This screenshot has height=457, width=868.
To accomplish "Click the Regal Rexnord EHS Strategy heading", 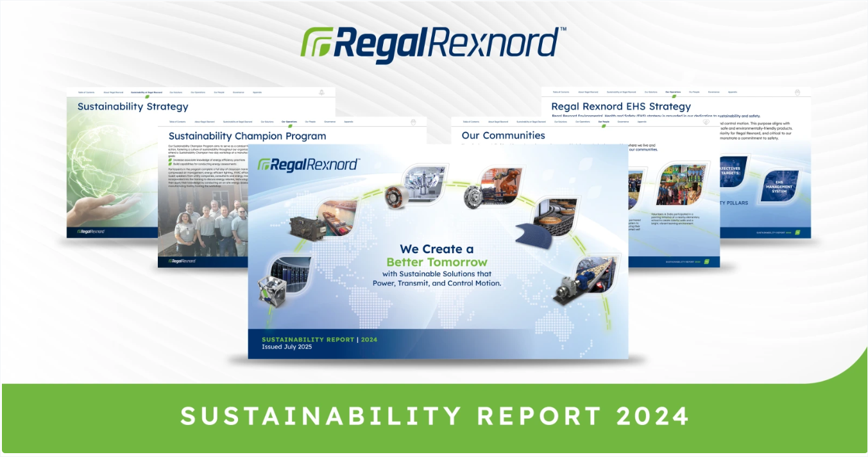I will pyautogui.click(x=620, y=106).
